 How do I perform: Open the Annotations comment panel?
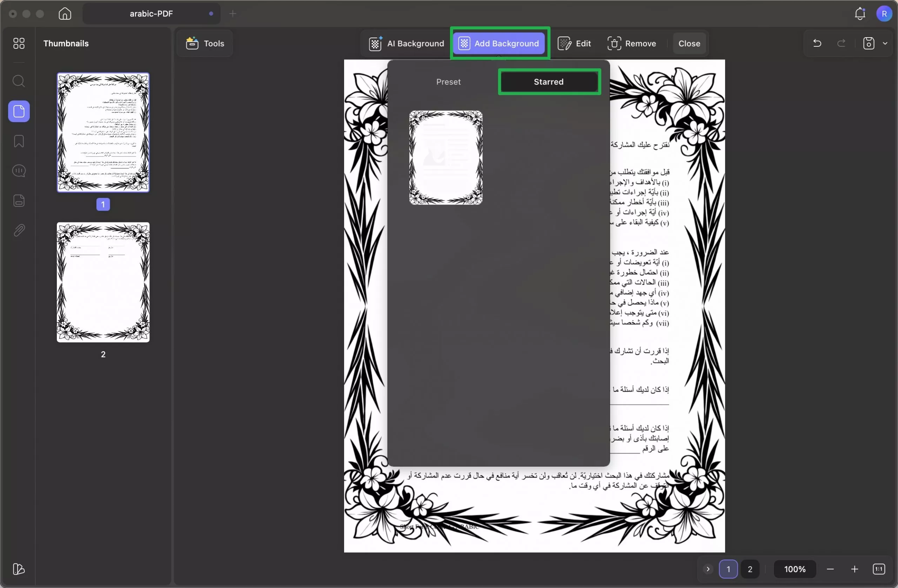point(19,171)
